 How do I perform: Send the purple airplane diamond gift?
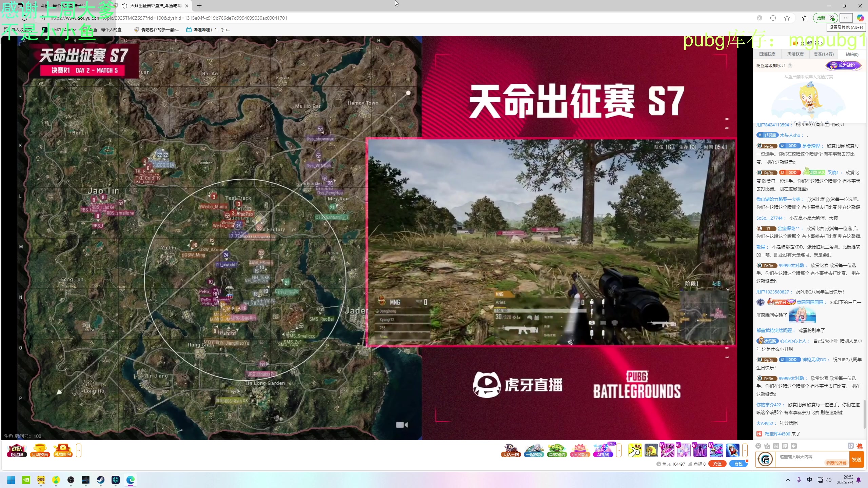716,450
